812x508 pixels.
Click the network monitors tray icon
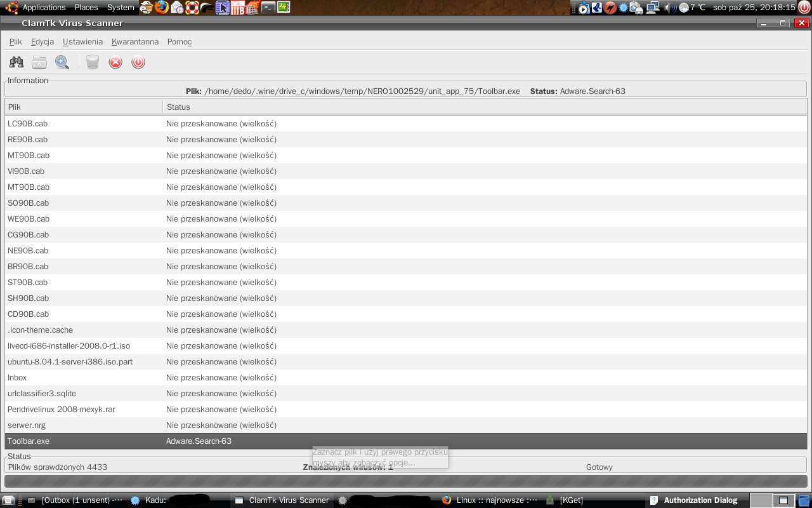pyautogui.click(x=652, y=8)
